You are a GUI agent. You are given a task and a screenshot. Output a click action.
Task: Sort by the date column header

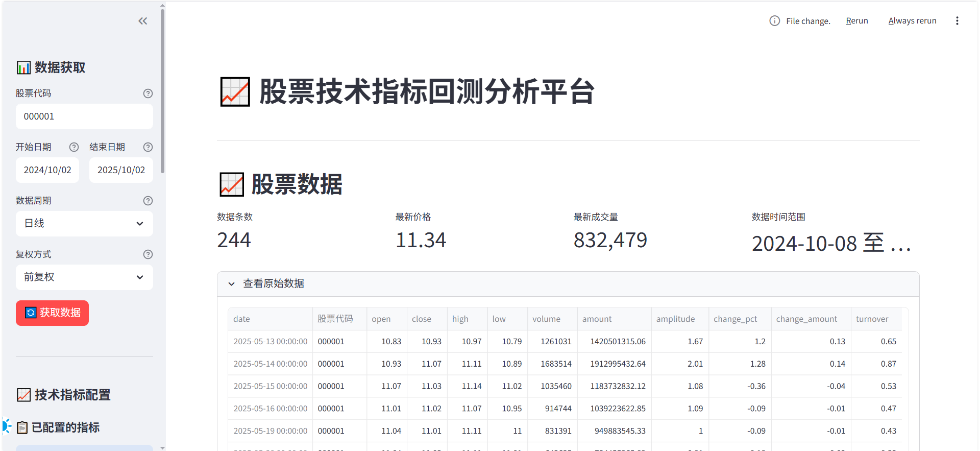(x=270, y=319)
